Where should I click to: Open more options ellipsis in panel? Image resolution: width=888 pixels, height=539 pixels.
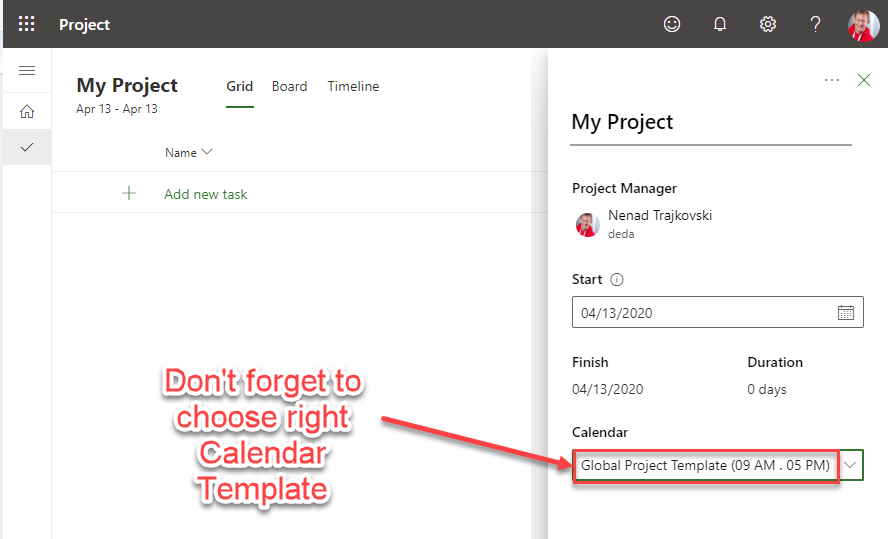coord(832,80)
